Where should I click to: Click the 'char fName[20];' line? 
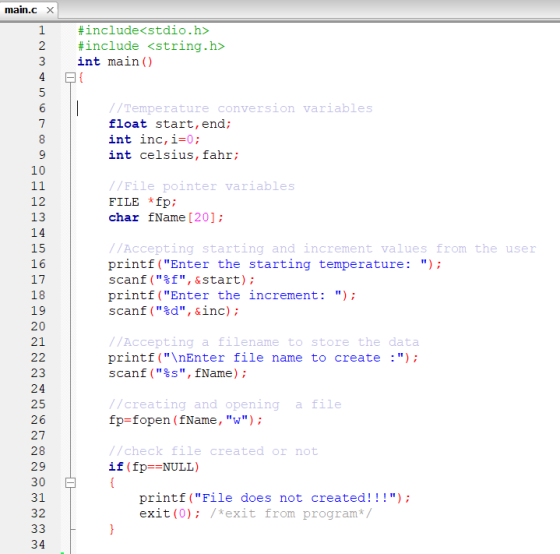point(166,218)
